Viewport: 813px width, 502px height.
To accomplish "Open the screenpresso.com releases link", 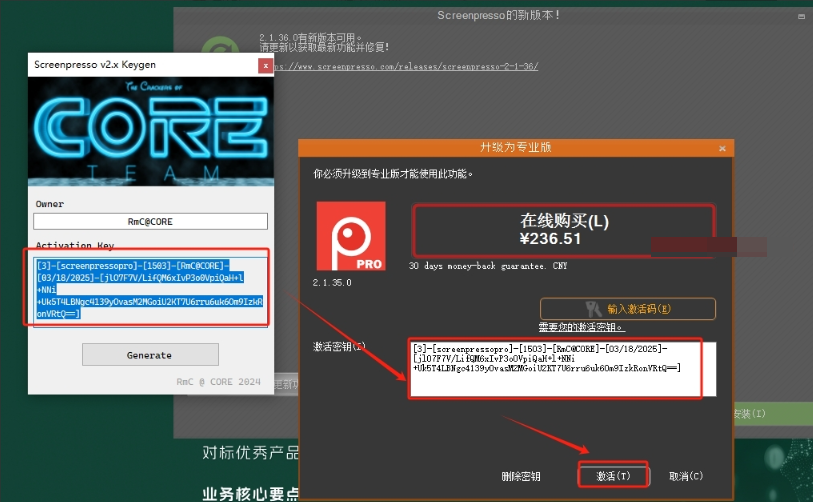I will 406,66.
